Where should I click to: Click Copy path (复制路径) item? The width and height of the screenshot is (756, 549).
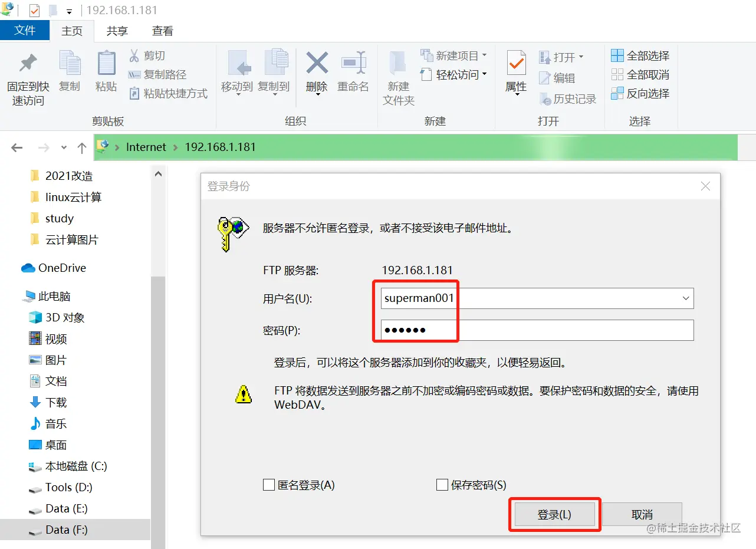(x=157, y=74)
